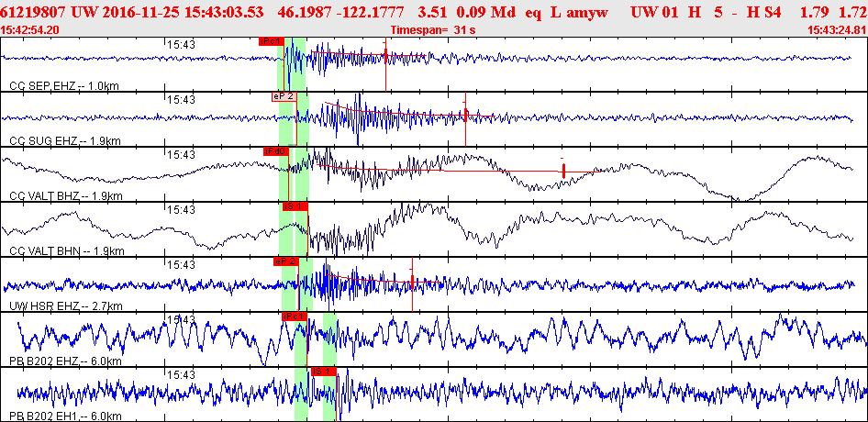Click the 'CC SEP EHZ -- 1.0km' station label
This screenshot has width=868, height=422.
64,86
